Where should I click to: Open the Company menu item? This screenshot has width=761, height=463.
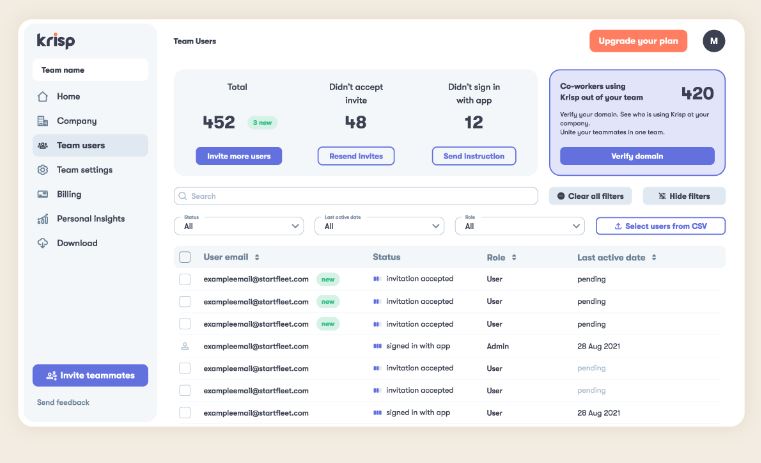(x=90, y=121)
